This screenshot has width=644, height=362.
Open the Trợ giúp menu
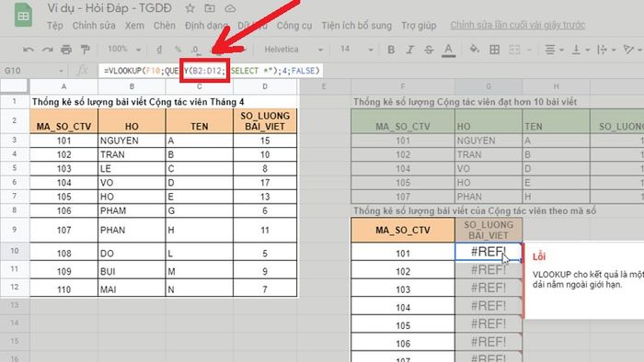tap(419, 26)
